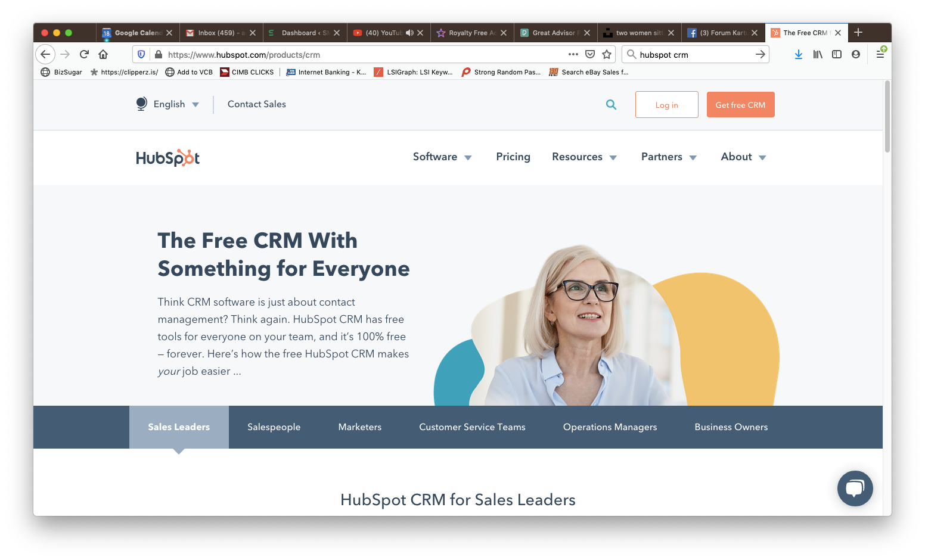925x560 pixels.
Task: Open the HubSpot chat widget bubble
Action: [x=855, y=489]
